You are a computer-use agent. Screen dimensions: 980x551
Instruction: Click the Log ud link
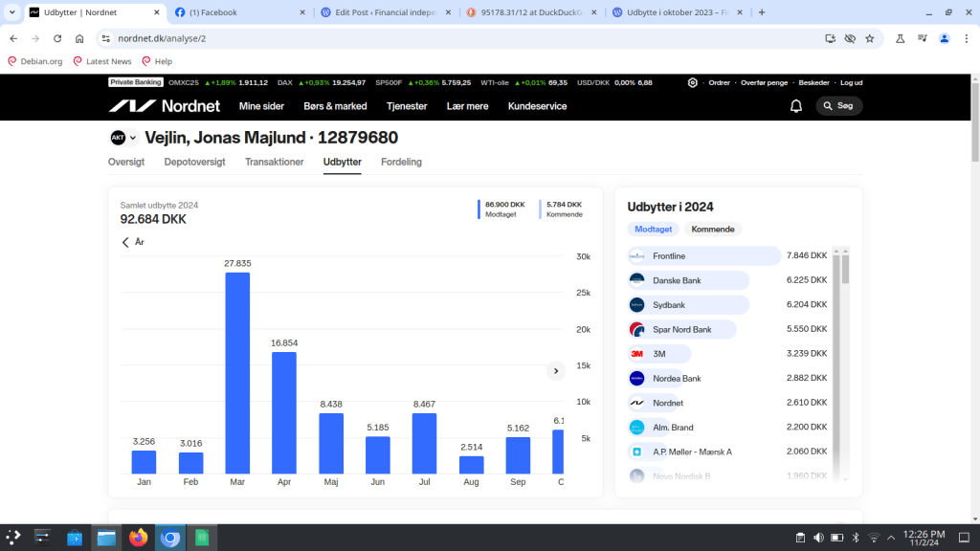click(x=851, y=83)
